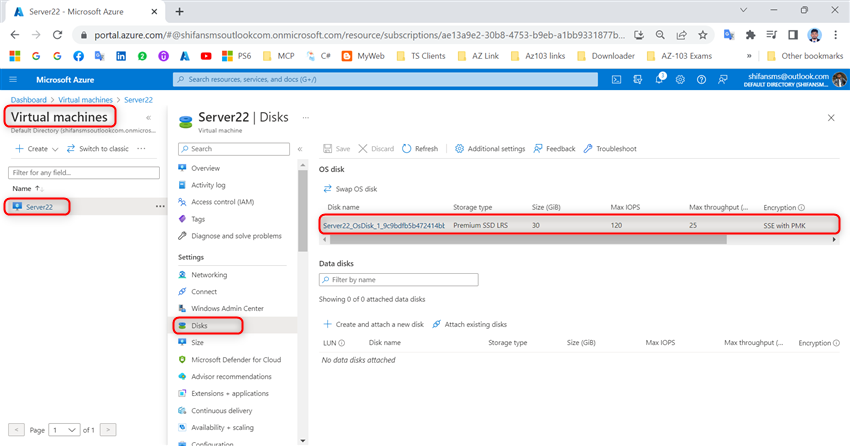The height and width of the screenshot is (446, 850).
Task: Open the Connect menu item
Action: click(x=204, y=292)
